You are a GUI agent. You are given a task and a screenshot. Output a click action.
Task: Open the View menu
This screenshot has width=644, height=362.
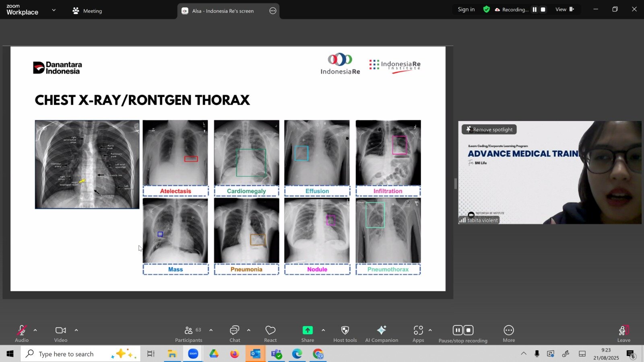[x=564, y=10]
